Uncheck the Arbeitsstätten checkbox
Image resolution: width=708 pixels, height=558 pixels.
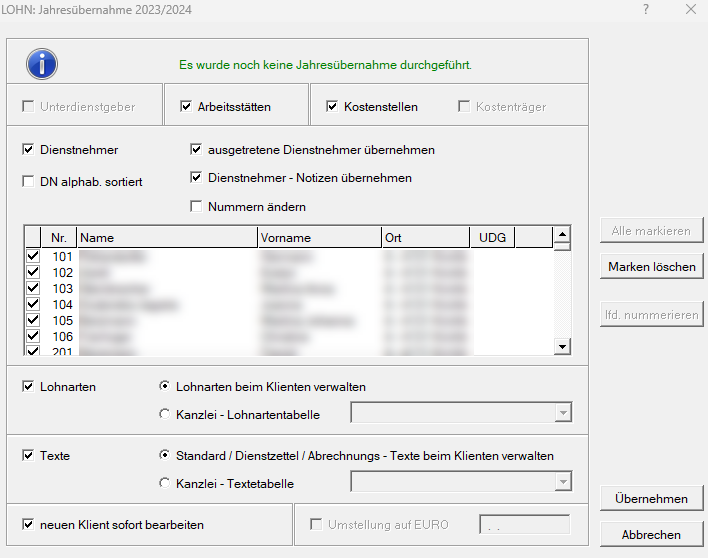pos(187,106)
